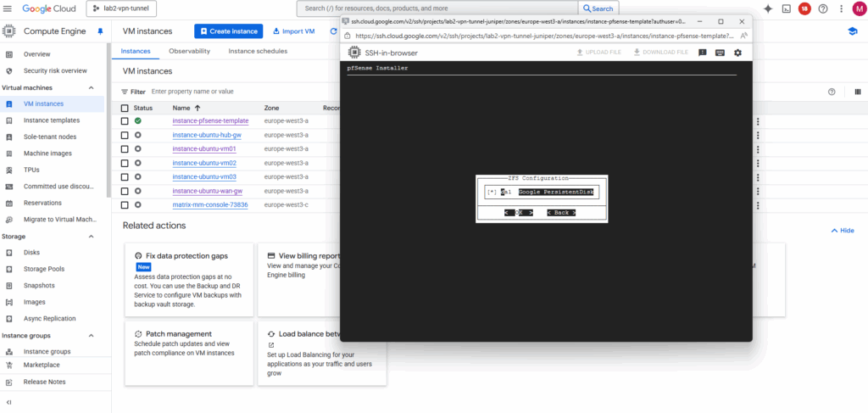Open the instance-ubuntu-hub-gw link
Screen dimensions: 868x413
pos(207,135)
